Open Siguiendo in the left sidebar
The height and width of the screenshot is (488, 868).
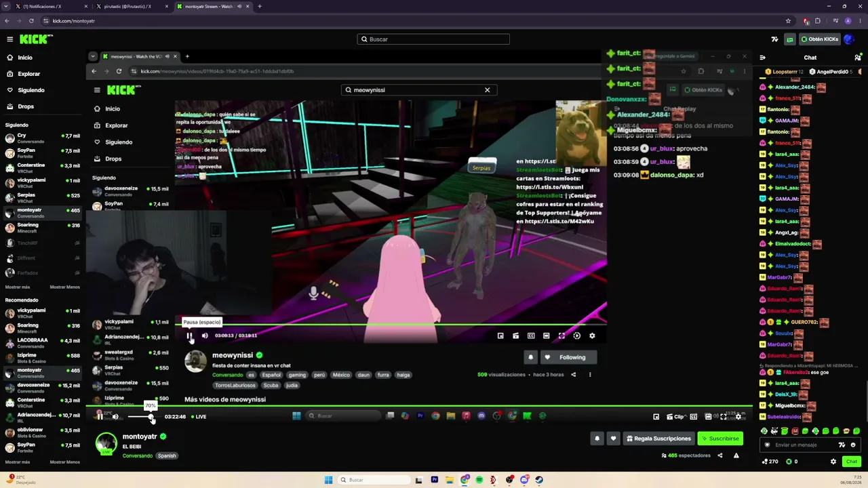[x=31, y=90]
